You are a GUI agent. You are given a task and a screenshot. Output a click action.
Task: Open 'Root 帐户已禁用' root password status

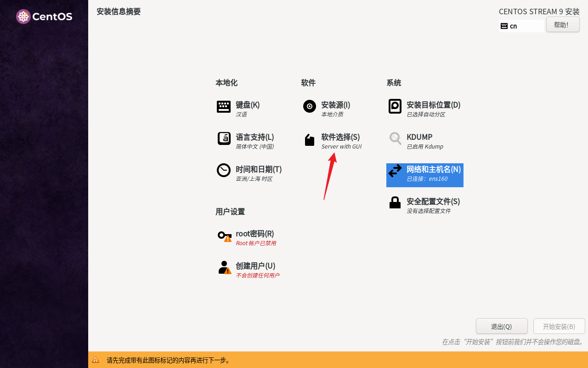click(x=256, y=243)
